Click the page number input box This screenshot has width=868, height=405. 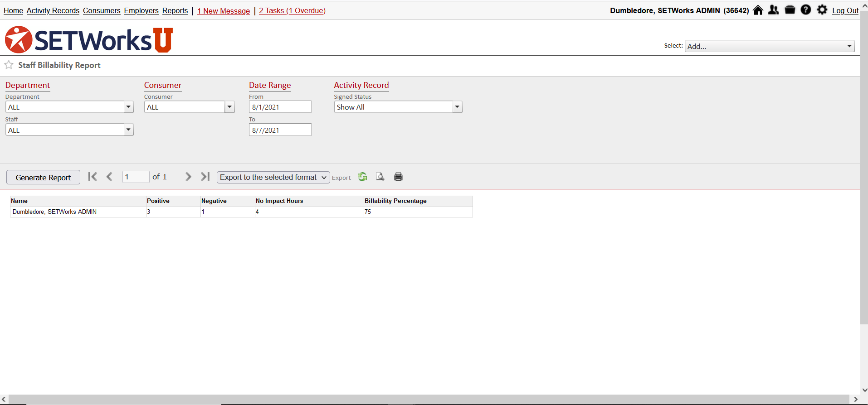click(x=136, y=177)
